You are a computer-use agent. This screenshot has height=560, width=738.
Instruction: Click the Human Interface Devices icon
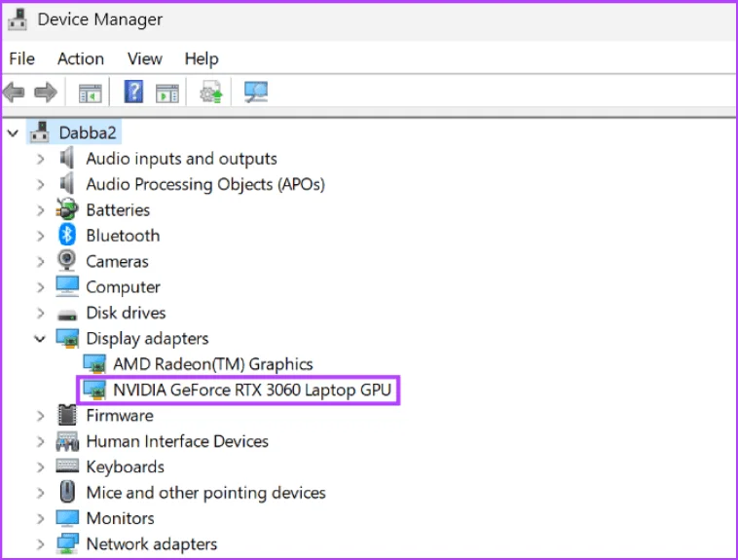pos(67,441)
